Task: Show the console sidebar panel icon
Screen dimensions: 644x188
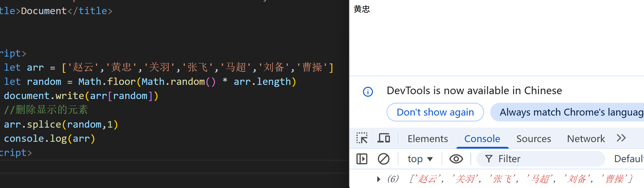Action: click(x=362, y=159)
